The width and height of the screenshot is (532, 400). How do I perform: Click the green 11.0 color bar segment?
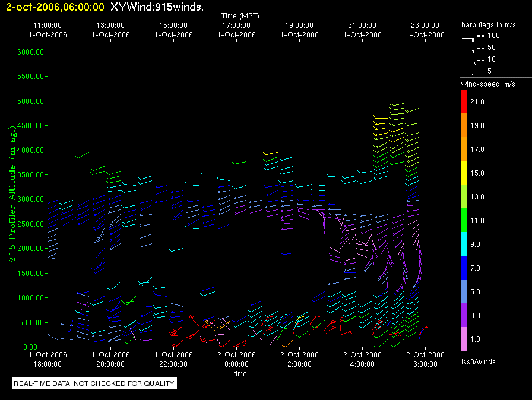coord(464,220)
